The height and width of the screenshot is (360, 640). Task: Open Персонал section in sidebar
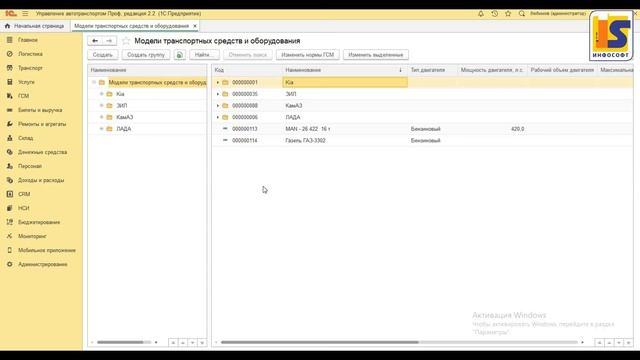[30, 166]
